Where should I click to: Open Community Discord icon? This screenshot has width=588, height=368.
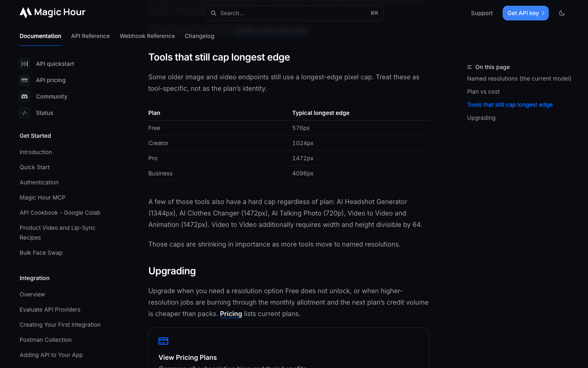[24, 96]
